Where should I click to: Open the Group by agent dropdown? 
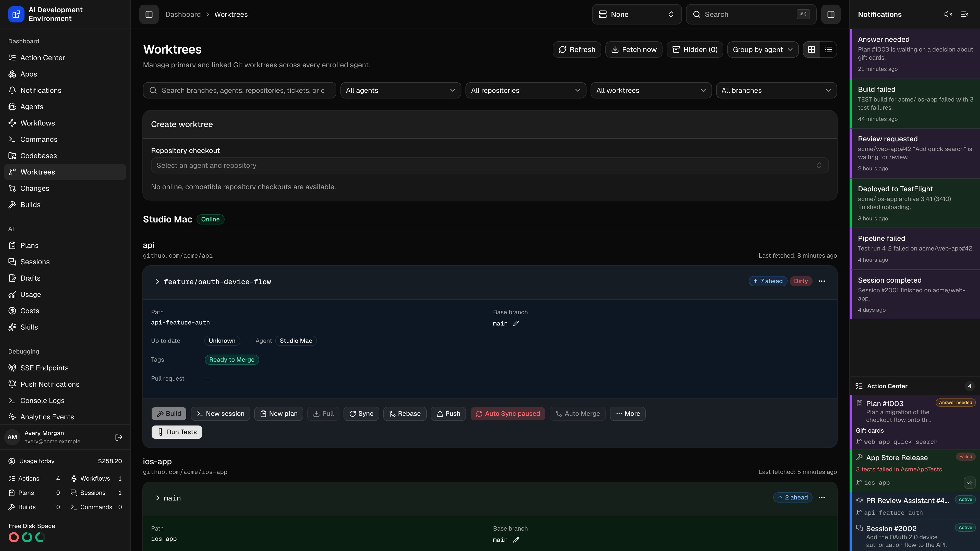point(762,49)
